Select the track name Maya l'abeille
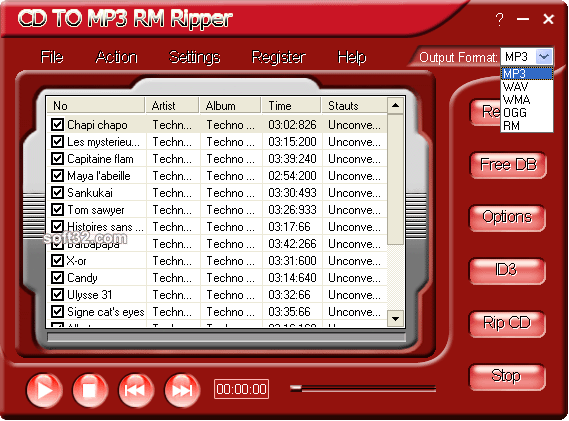Screen dimensions: 569x421 (x=99, y=176)
